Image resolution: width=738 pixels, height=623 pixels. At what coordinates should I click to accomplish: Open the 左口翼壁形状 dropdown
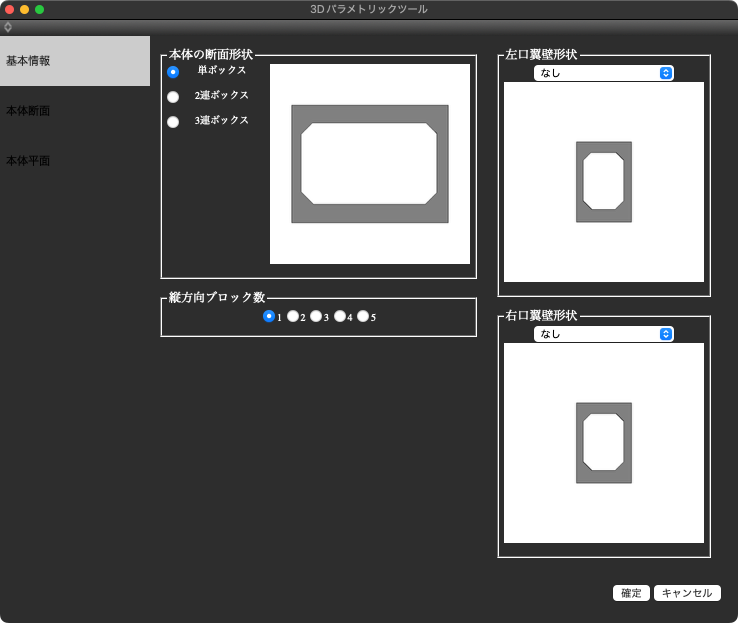click(x=603, y=73)
